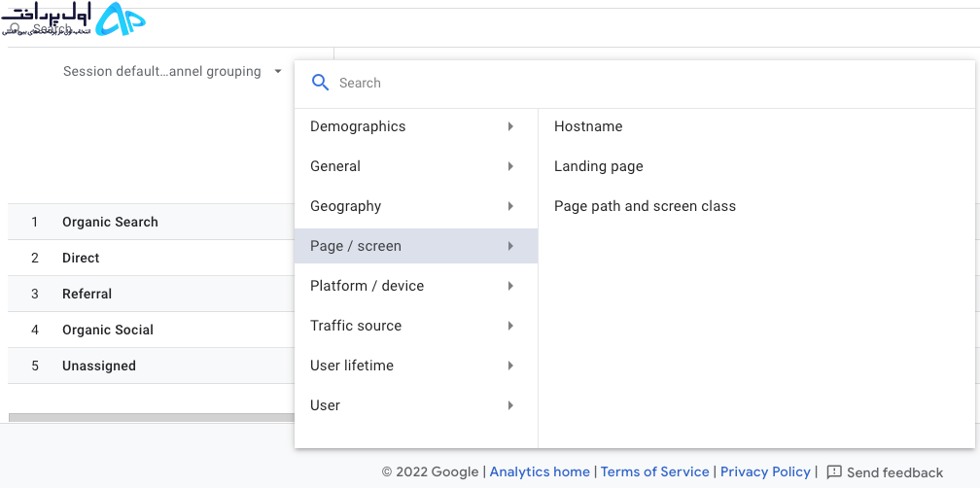Click the Referral row

click(152, 294)
